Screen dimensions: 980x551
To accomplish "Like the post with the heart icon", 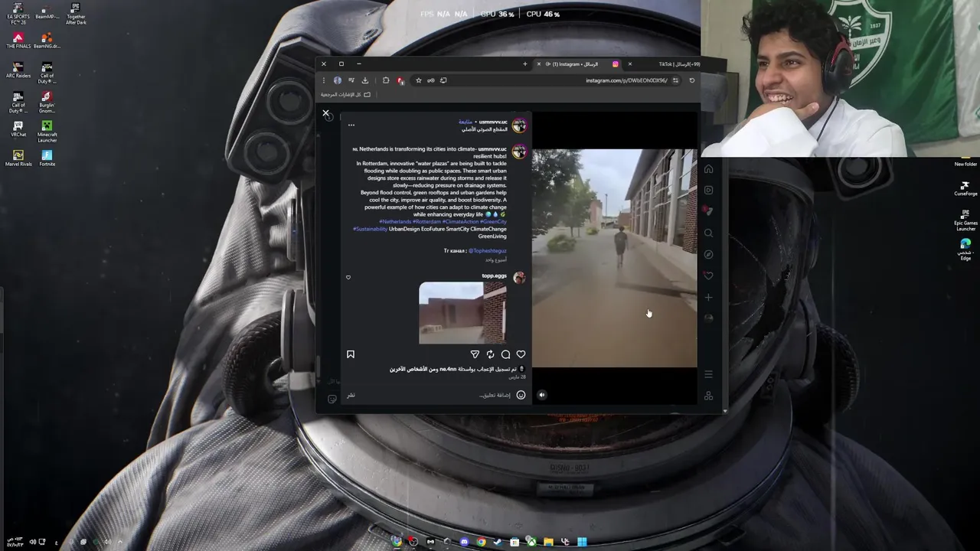I will click(x=521, y=354).
